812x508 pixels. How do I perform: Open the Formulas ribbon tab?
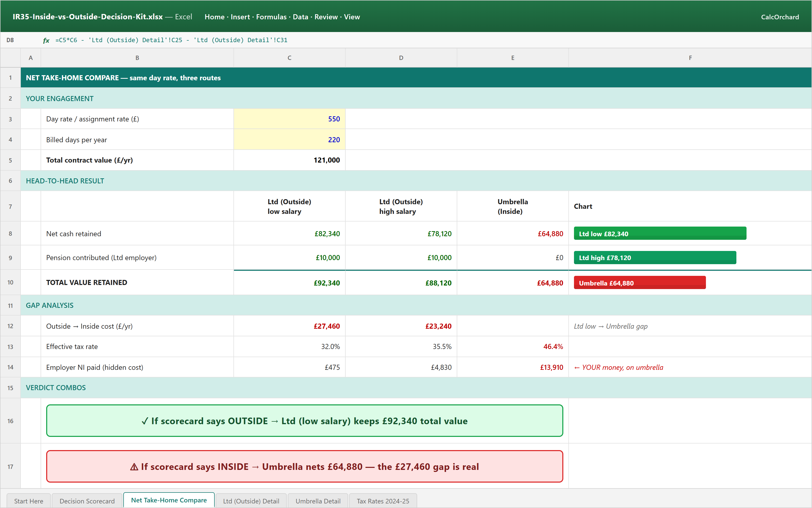(x=271, y=17)
